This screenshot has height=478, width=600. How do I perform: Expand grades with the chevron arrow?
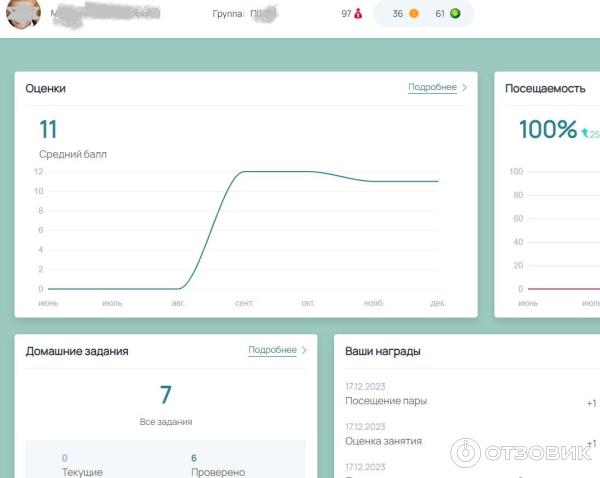(464, 88)
